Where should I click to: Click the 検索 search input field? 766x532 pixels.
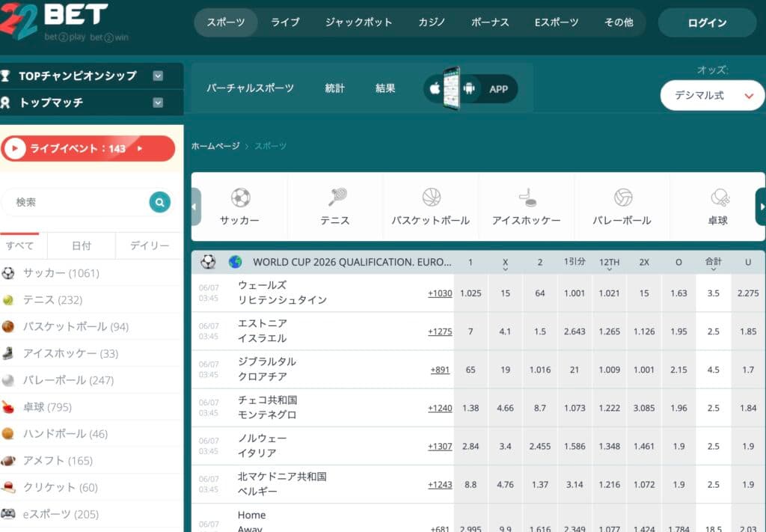point(79,202)
